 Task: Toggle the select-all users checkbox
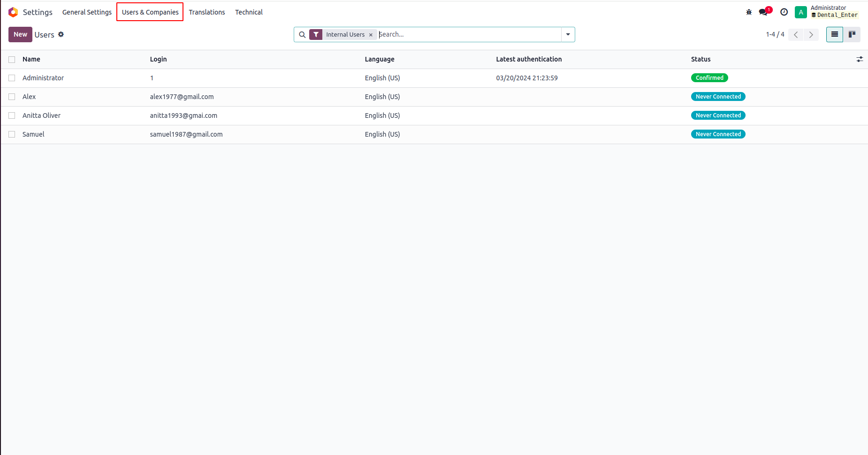pos(12,60)
